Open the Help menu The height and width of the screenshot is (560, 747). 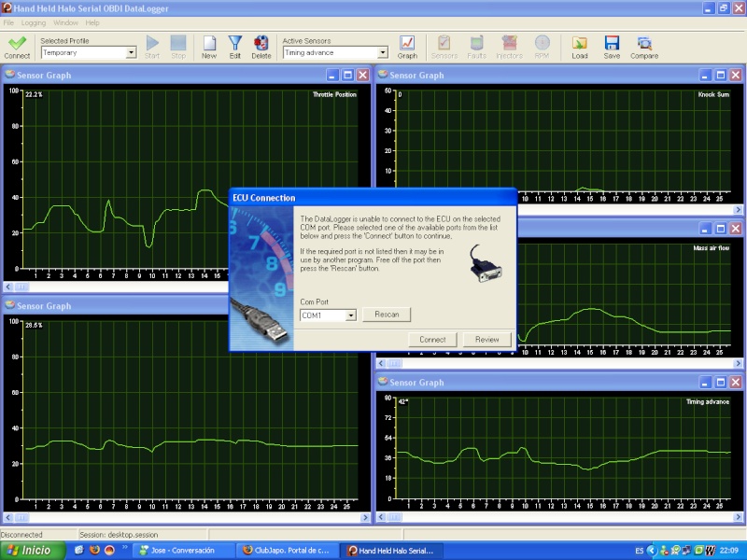coord(92,22)
